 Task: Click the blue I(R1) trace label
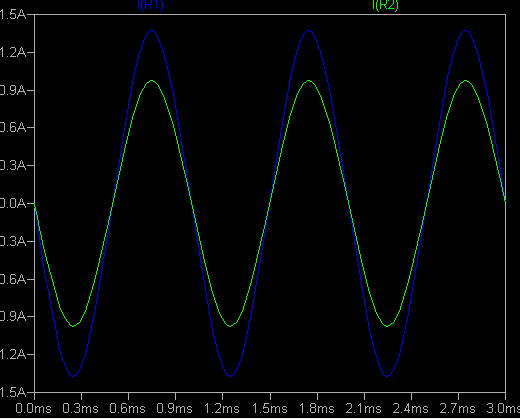point(151,5)
